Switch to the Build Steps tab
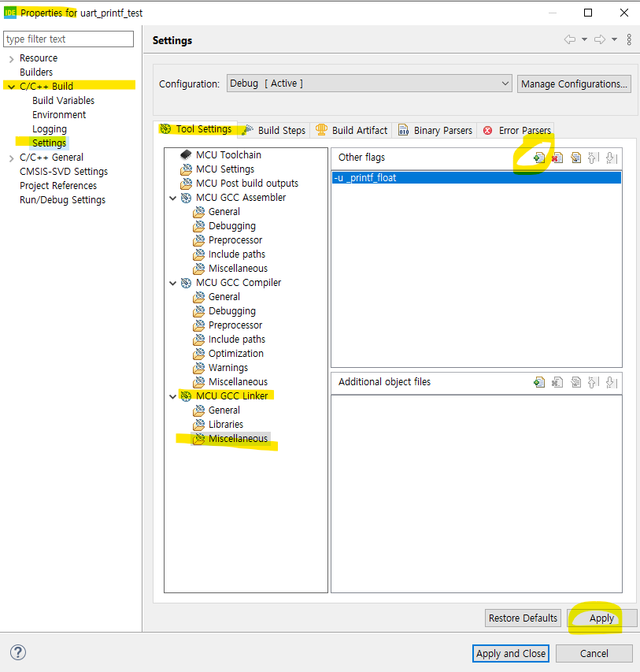This screenshot has height=672, width=640. [x=274, y=130]
